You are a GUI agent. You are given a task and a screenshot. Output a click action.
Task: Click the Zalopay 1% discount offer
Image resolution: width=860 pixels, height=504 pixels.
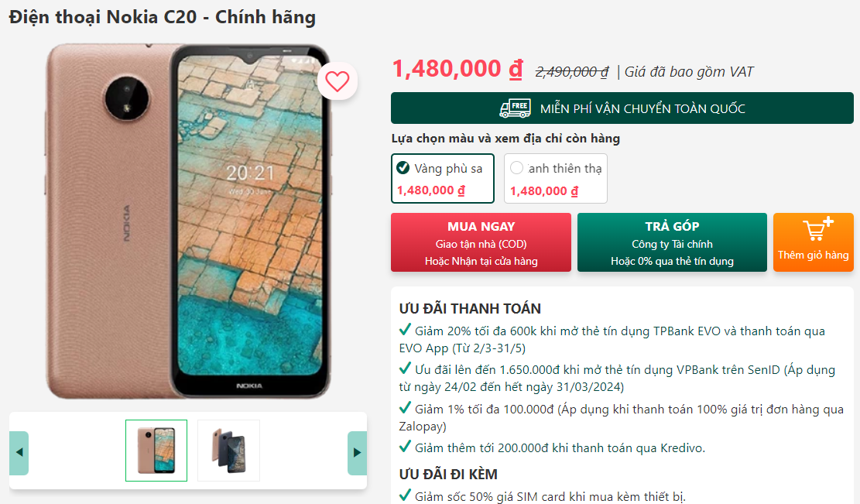621,418
